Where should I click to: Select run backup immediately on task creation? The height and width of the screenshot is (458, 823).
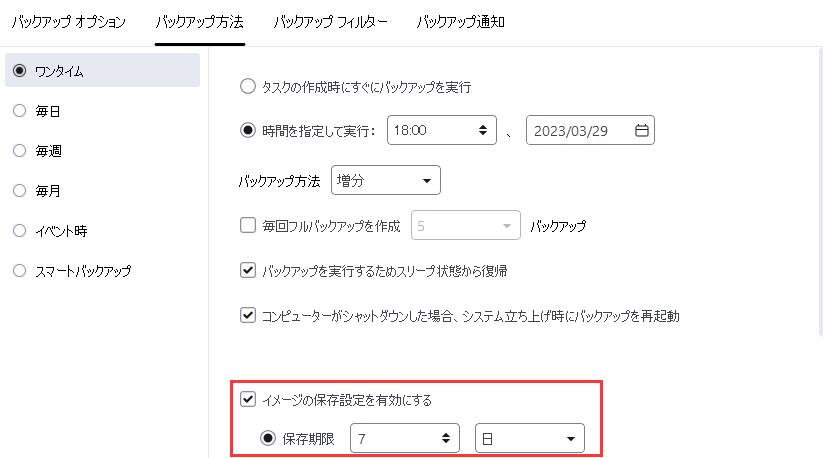249,87
